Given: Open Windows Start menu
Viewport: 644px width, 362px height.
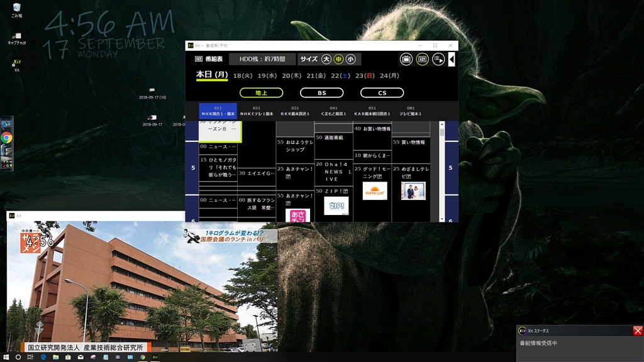Looking at the screenshot, I should pyautogui.click(x=6, y=357).
